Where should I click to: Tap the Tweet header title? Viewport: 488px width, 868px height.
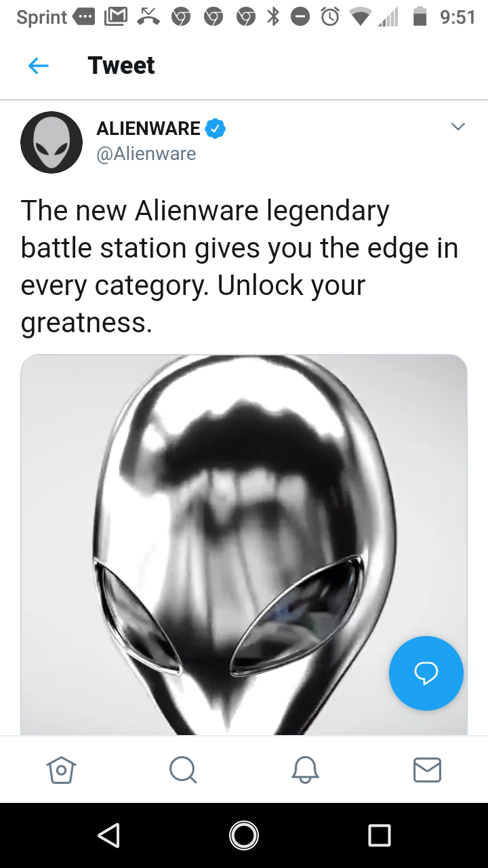121,66
